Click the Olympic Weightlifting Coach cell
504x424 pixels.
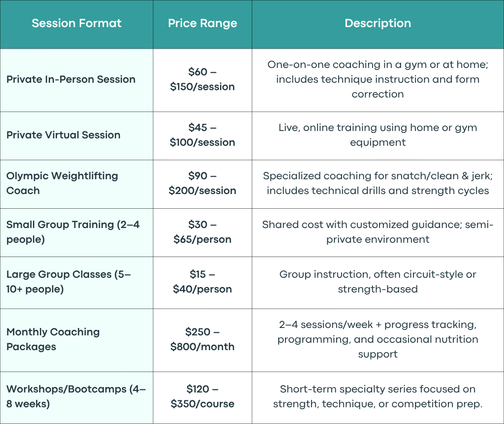click(76, 184)
